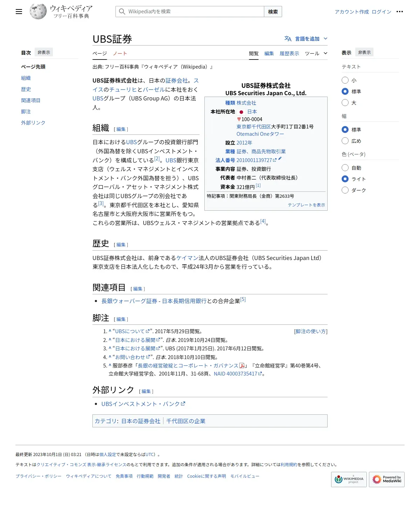This screenshot has width=420, height=518.
Task: Select small text size 小
Action: [x=345, y=80]
